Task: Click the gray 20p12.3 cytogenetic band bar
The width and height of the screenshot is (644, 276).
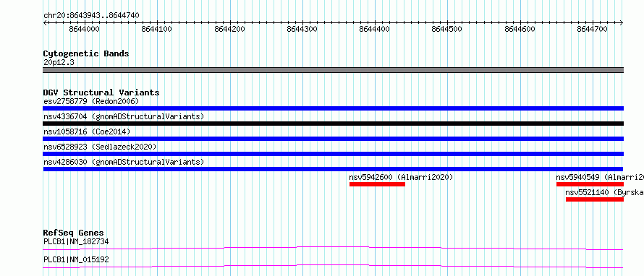Action: point(333,70)
